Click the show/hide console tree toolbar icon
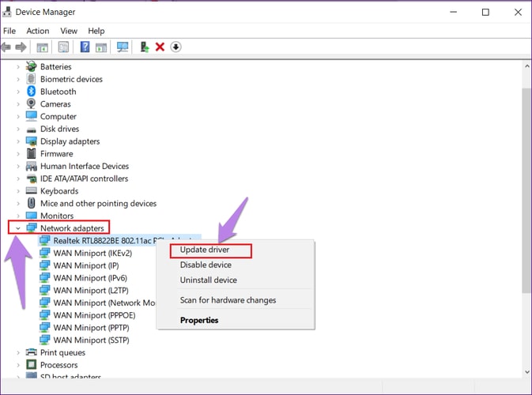The image size is (532, 395). (43, 47)
